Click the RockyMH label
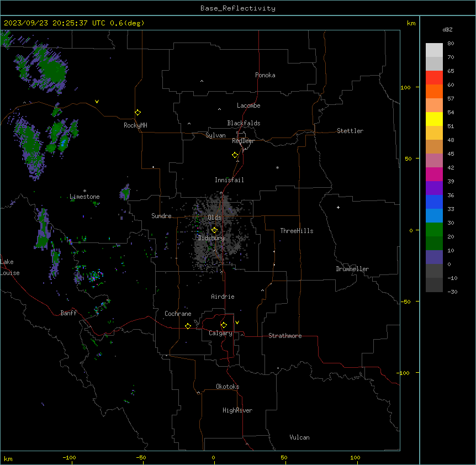476x465 pixels. (135, 125)
